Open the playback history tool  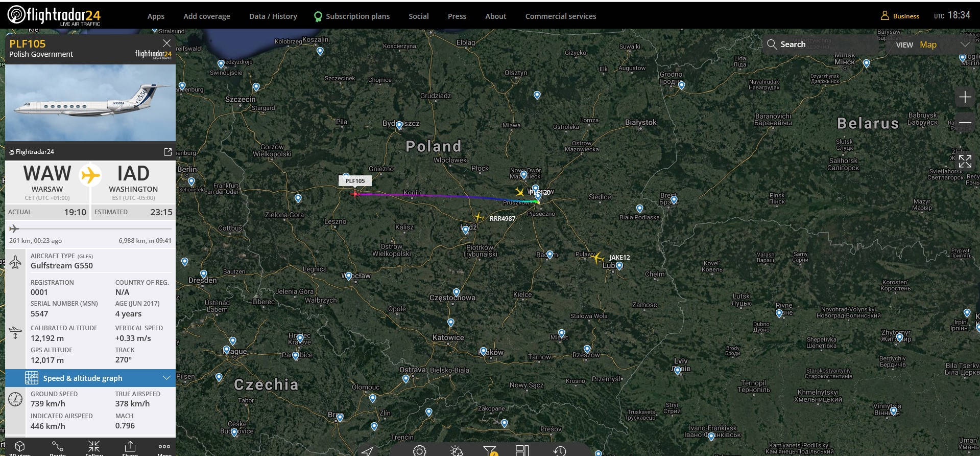560,451
